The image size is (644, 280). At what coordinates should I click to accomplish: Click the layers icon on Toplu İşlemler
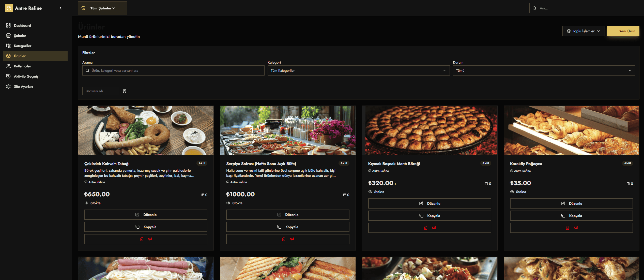(x=569, y=31)
